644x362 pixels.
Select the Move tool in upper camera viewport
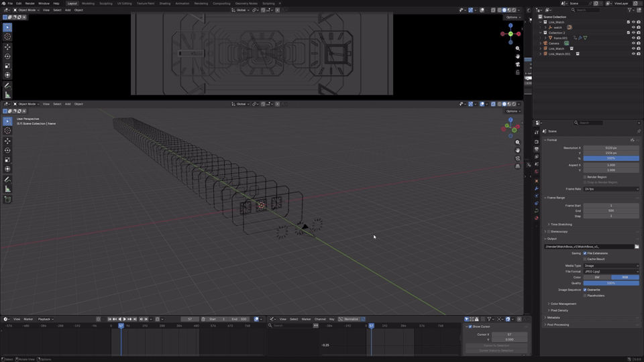[7, 47]
